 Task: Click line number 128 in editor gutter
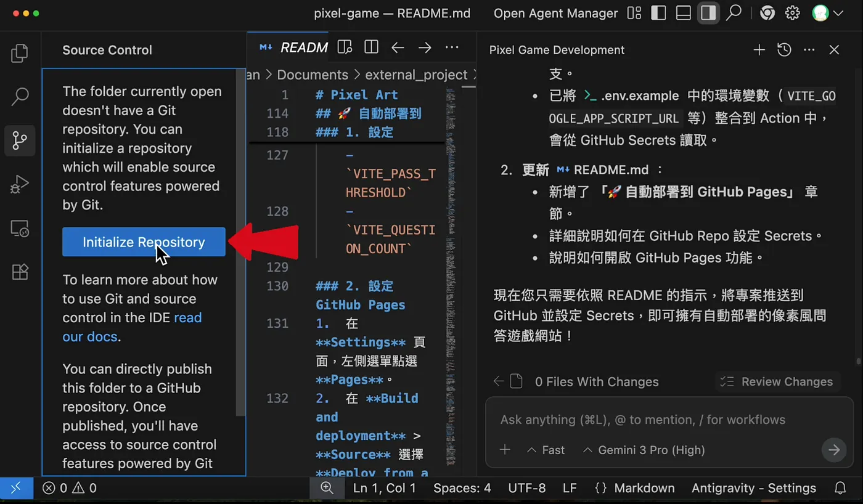click(x=277, y=211)
